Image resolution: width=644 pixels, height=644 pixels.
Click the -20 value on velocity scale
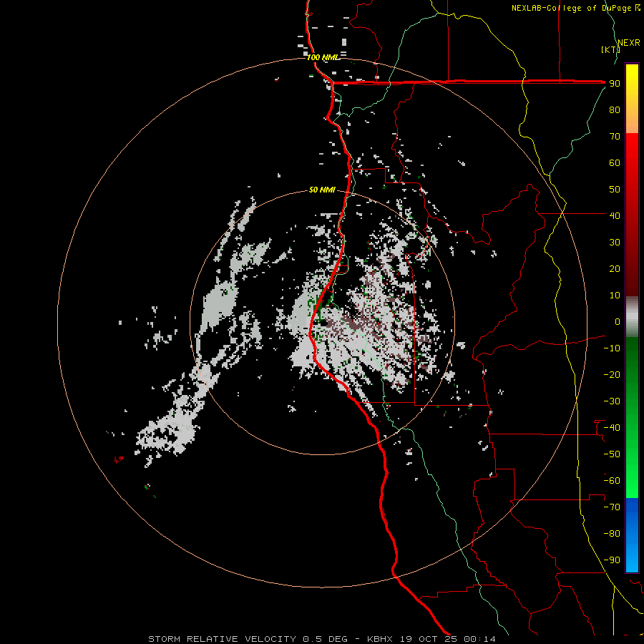click(x=612, y=375)
